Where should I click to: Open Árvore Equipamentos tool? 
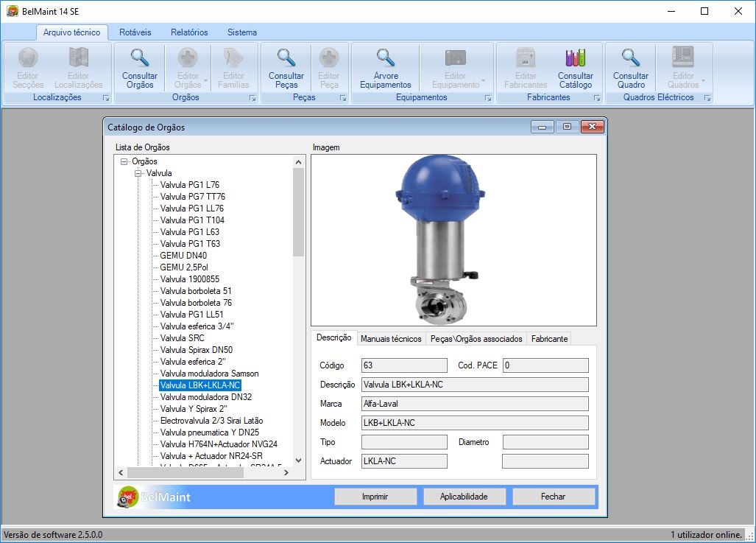pyautogui.click(x=385, y=66)
